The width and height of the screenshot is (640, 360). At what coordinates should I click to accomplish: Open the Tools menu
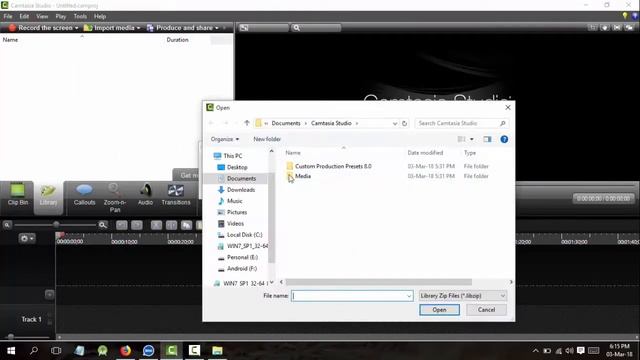pyautogui.click(x=80, y=16)
